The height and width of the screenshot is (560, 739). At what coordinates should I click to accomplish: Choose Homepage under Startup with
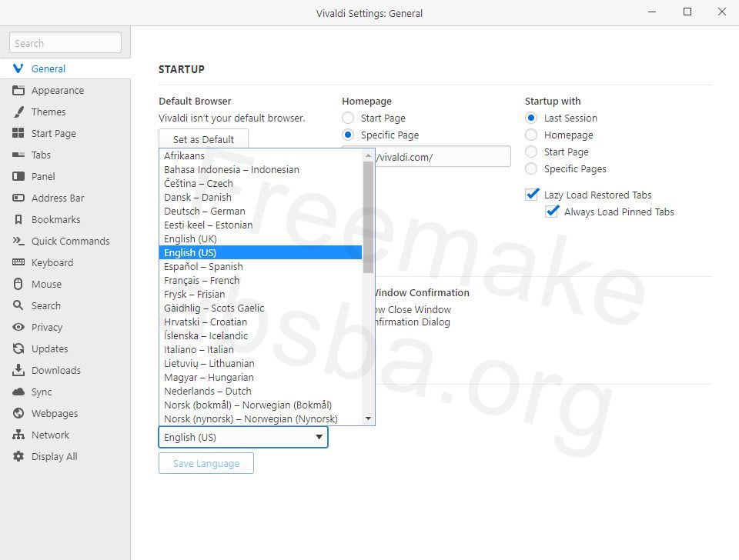(x=531, y=135)
